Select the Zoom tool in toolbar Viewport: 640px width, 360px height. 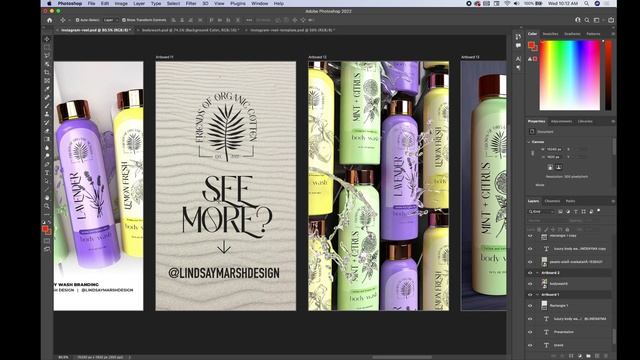(47, 206)
